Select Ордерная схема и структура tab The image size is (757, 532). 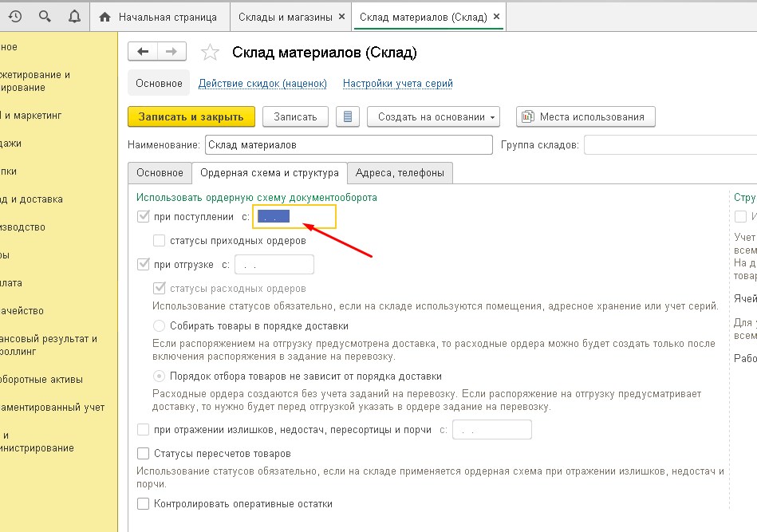270,173
